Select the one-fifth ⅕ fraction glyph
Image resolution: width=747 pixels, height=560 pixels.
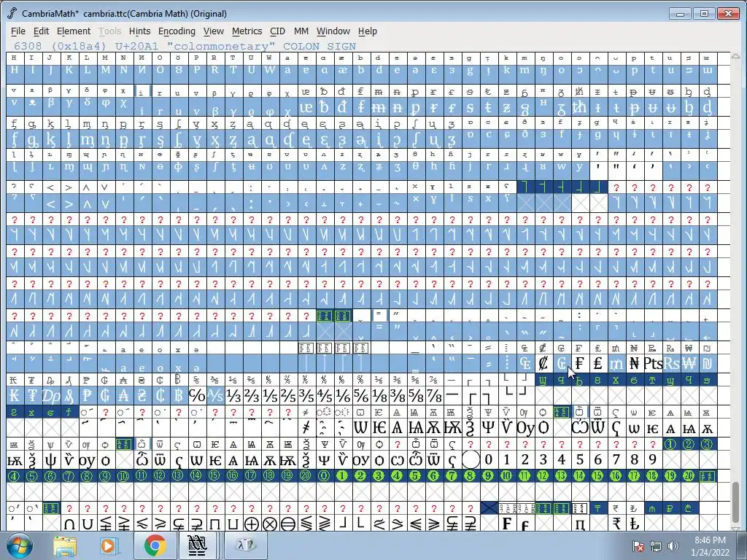pos(269,396)
